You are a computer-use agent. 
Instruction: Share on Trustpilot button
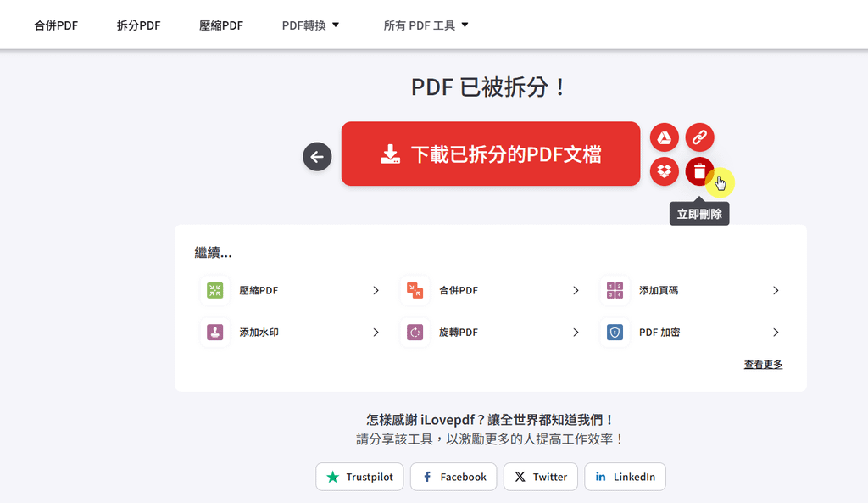pyautogui.click(x=359, y=477)
